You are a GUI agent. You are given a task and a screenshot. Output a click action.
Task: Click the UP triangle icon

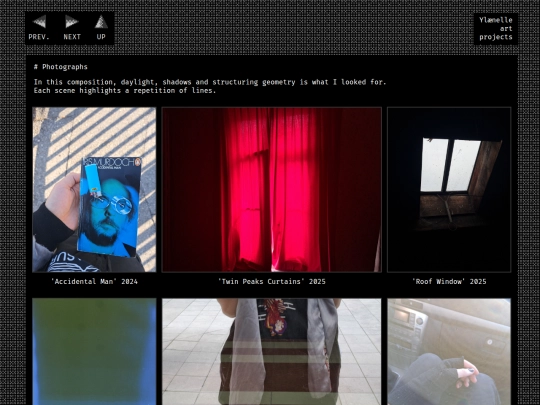101,22
